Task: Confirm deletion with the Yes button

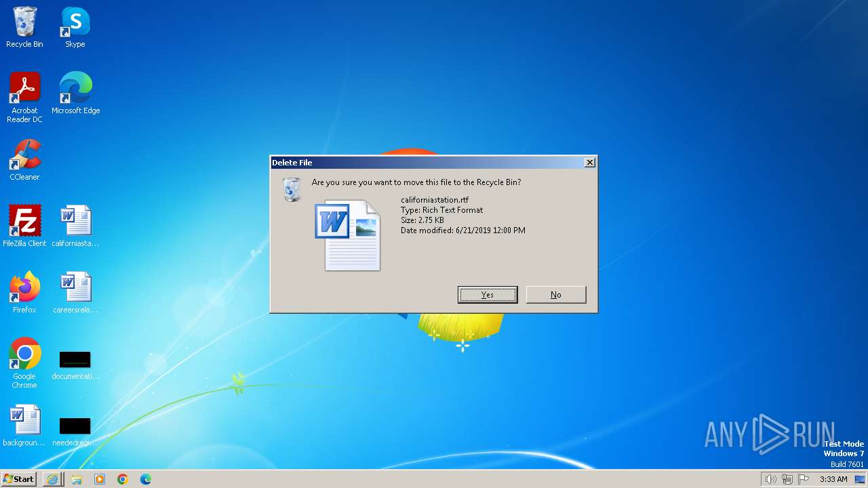Action: pyautogui.click(x=488, y=295)
